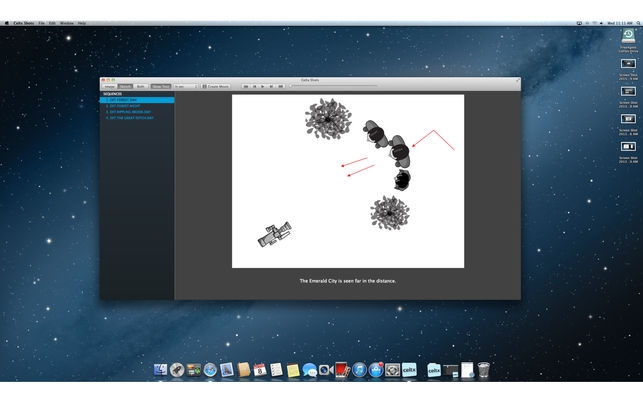
Task: Open System Preferences from the Dock
Action: [x=392, y=370]
